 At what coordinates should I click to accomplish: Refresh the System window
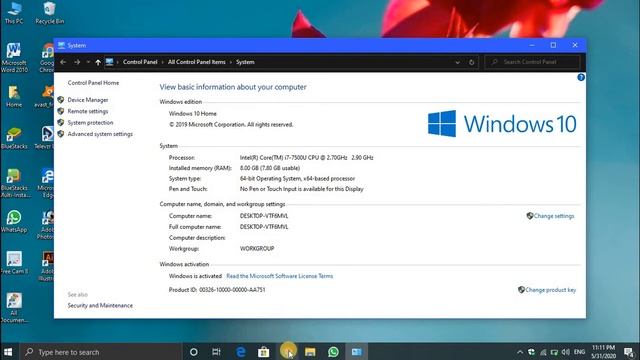(x=471, y=62)
